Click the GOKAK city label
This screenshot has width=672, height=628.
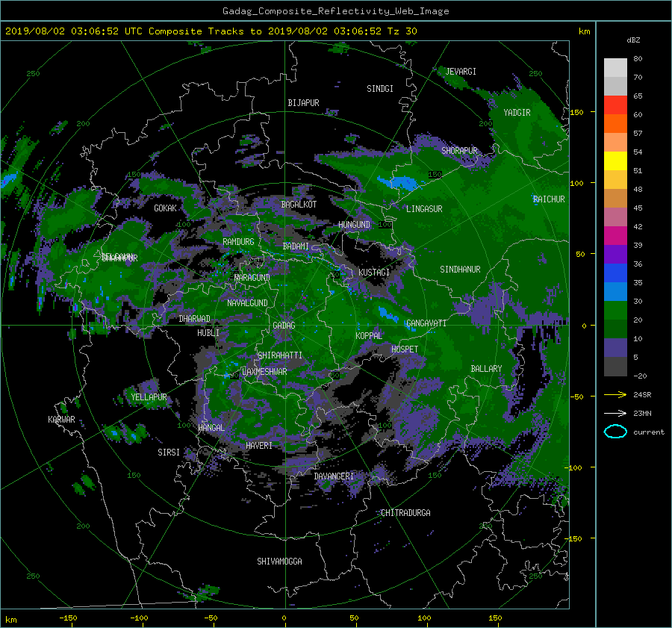click(x=165, y=208)
